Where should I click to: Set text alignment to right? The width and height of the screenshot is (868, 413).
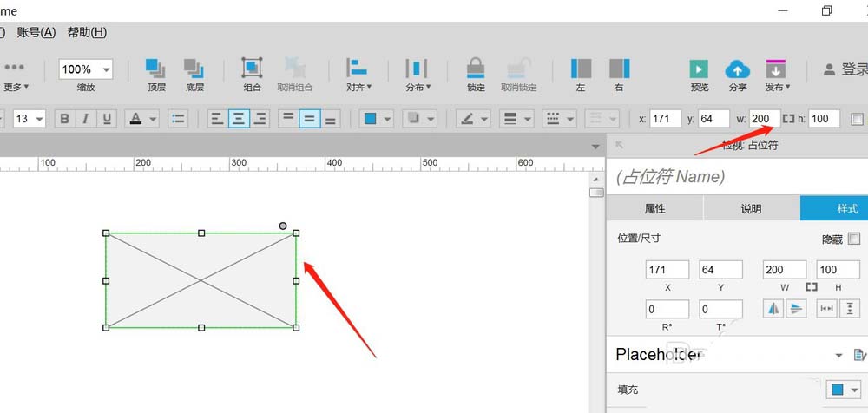(x=260, y=119)
